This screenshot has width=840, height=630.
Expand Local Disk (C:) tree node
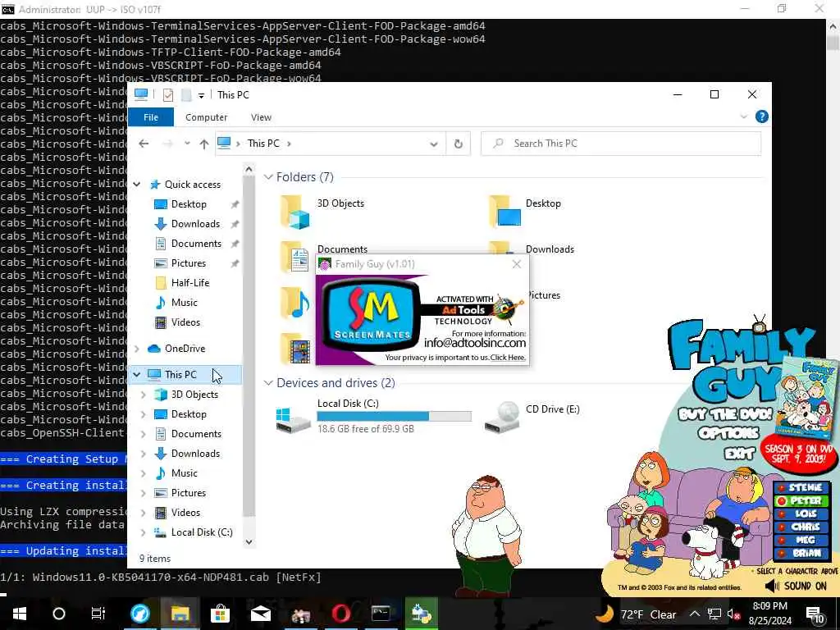point(143,532)
